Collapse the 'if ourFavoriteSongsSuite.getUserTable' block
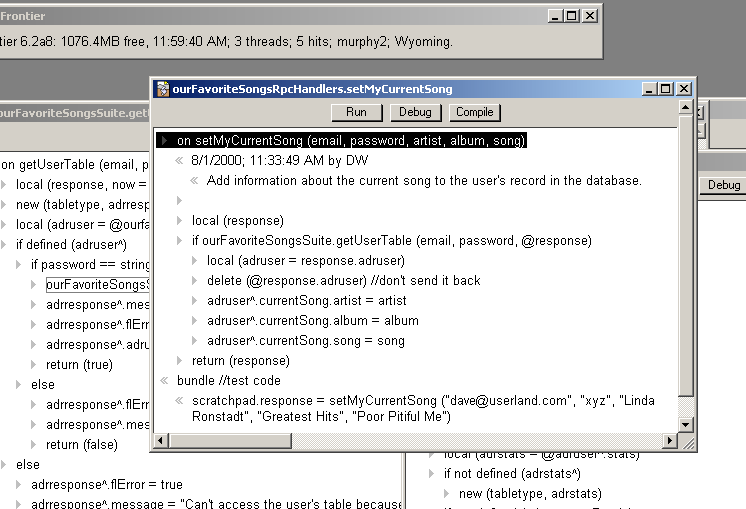Viewport: 746px width, 509px height. coord(179,241)
